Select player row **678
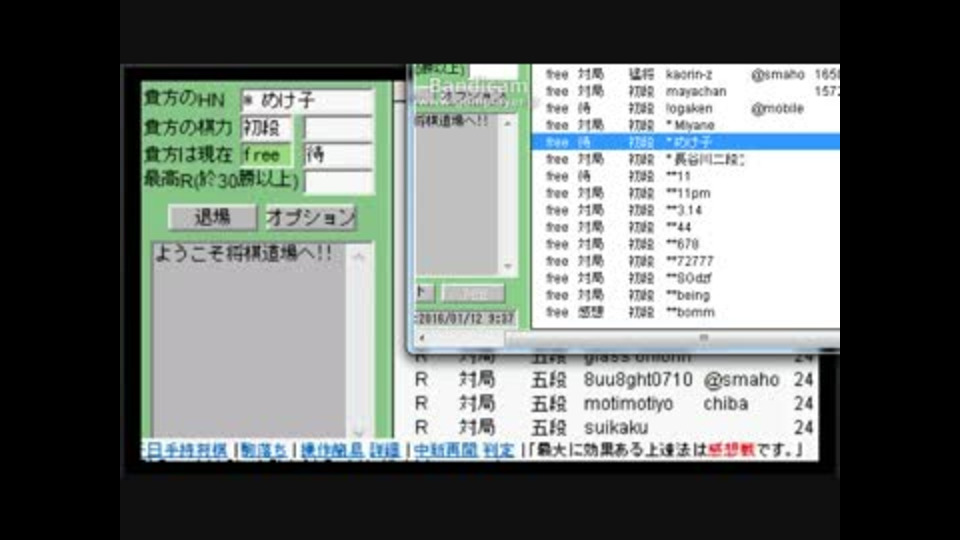Viewport: 960px width, 540px height. tap(686, 244)
